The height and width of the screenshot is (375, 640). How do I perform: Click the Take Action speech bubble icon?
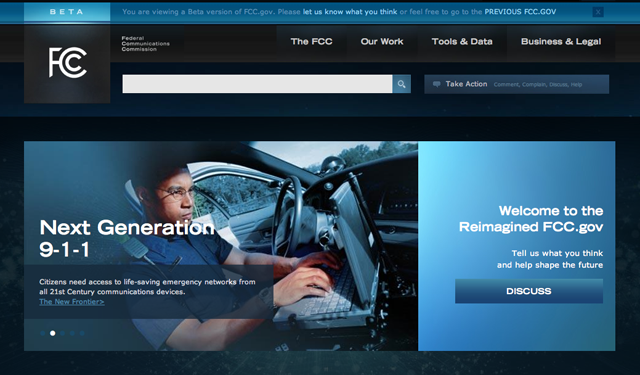point(436,84)
